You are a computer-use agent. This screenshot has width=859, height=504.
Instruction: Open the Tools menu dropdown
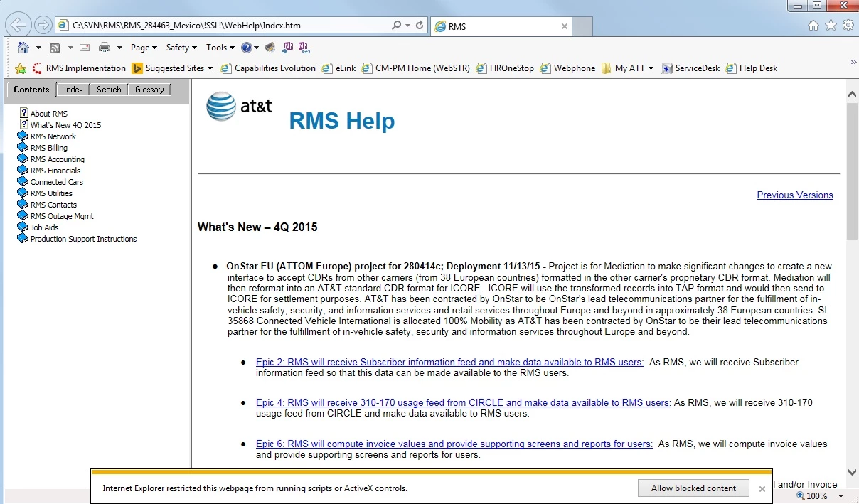(x=220, y=48)
